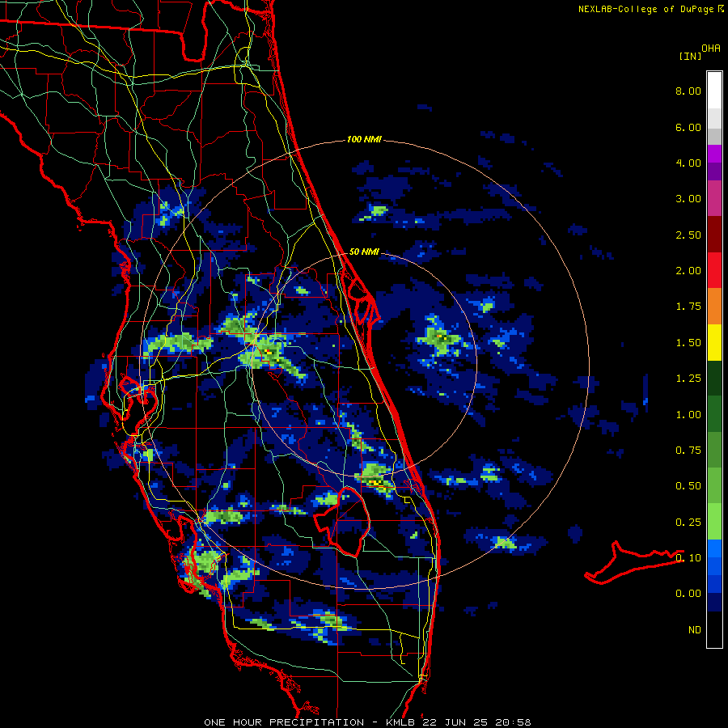Click the 0.50 legend value
The image size is (728, 728).
[x=688, y=486]
